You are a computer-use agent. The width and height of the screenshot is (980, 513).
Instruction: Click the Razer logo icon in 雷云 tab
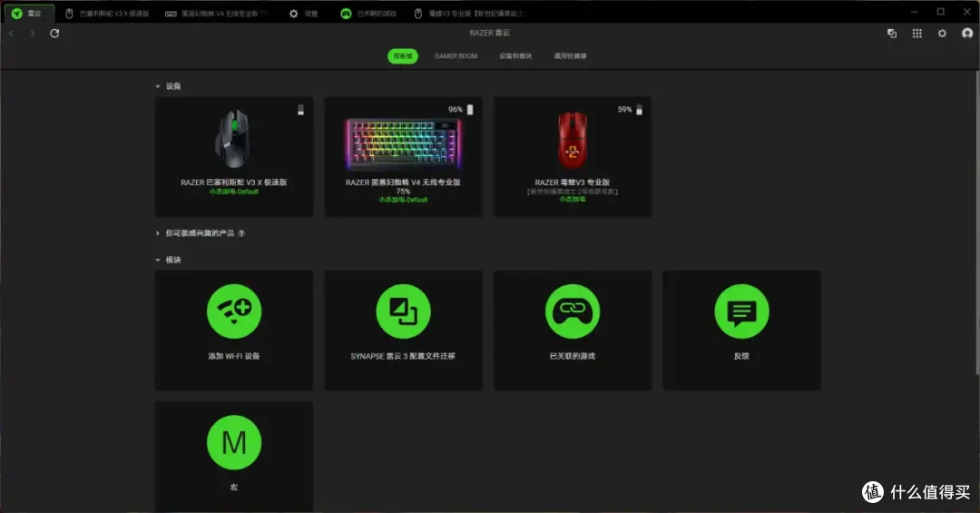click(17, 13)
